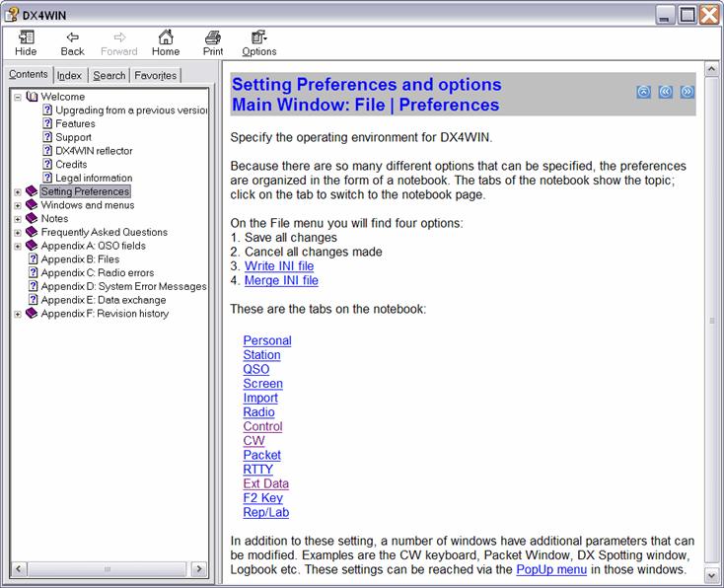The width and height of the screenshot is (724, 588).
Task: Follow the Write INI file link
Action: (279, 266)
